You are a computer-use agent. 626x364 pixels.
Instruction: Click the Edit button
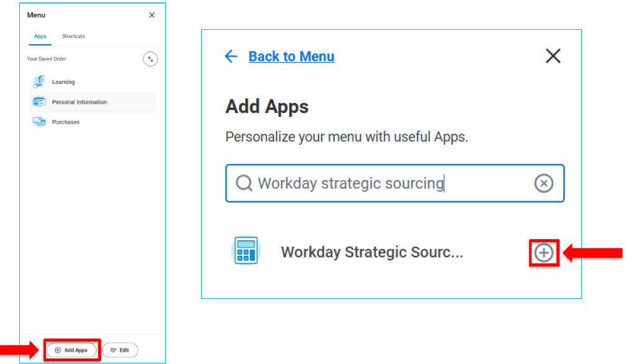[x=120, y=350]
